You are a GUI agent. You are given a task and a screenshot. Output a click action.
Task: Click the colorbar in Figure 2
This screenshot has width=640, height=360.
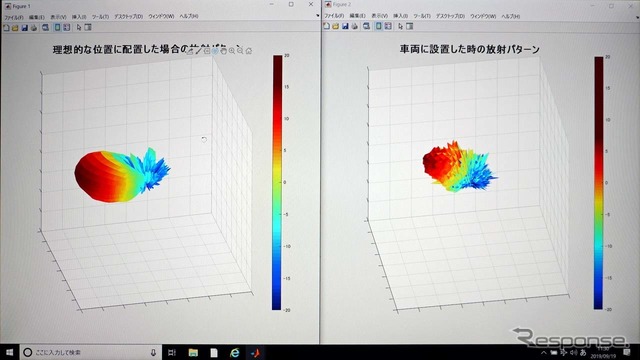click(x=599, y=183)
